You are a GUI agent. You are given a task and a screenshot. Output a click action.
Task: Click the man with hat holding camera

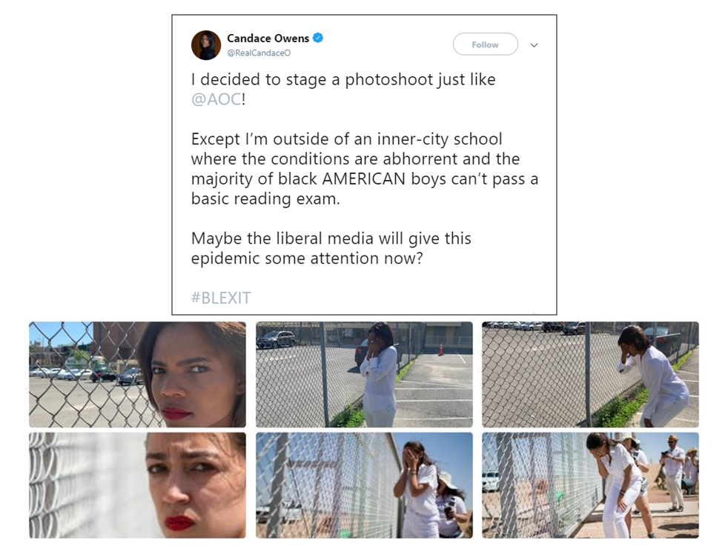(x=672, y=471)
